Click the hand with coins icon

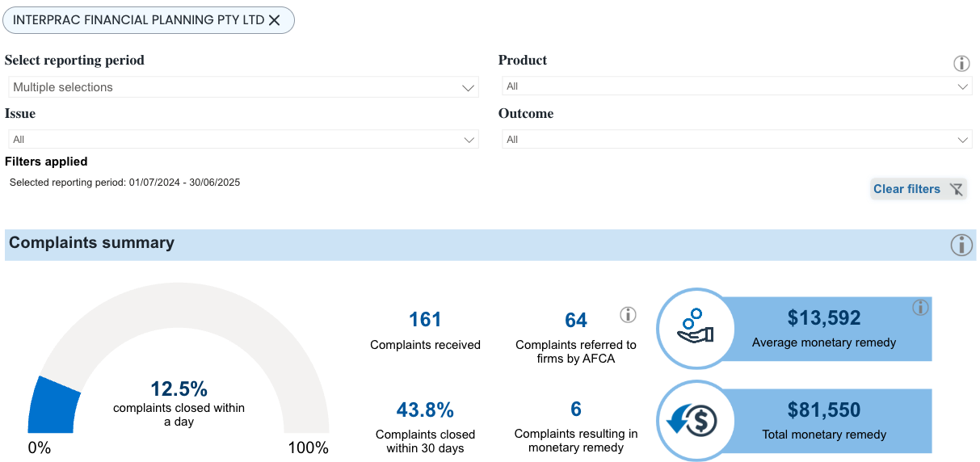[x=695, y=327]
